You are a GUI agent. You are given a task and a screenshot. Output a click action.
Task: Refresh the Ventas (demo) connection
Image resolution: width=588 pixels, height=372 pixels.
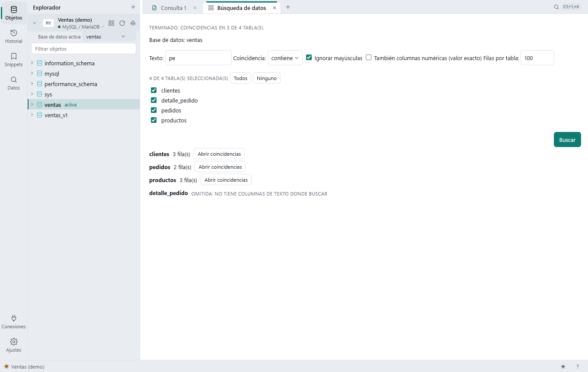coord(122,23)
